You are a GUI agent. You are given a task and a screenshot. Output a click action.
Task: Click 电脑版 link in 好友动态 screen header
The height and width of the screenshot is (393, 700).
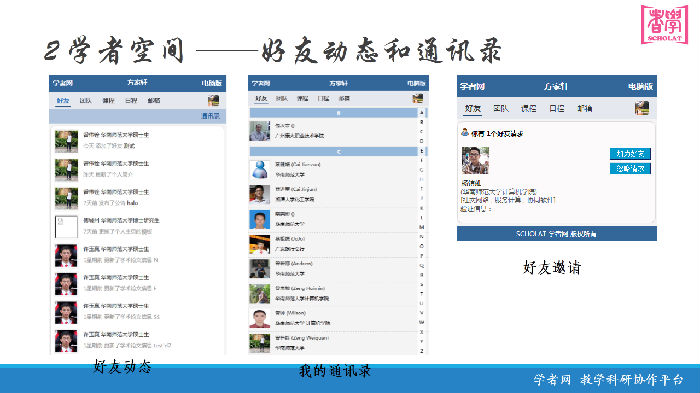click(x=212, y=83)
